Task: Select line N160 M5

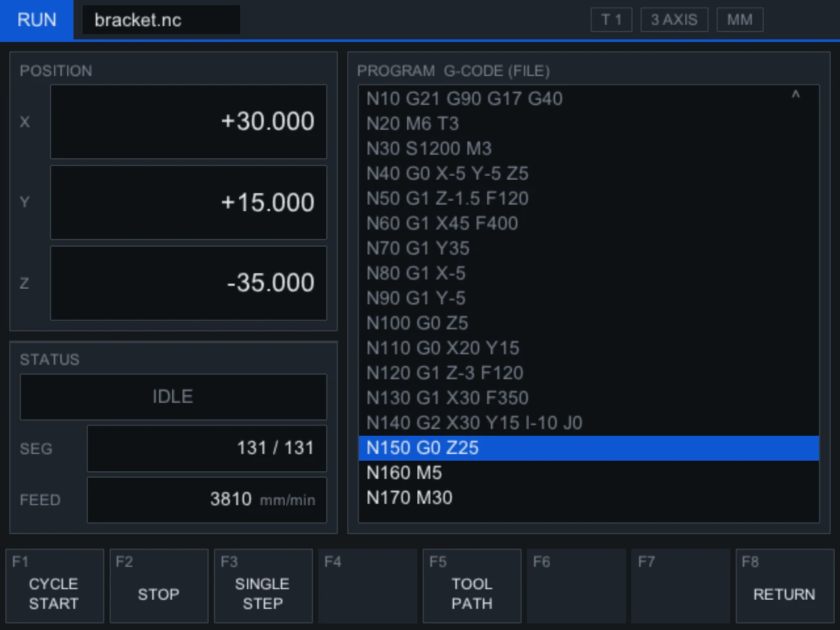Action: 589,472
